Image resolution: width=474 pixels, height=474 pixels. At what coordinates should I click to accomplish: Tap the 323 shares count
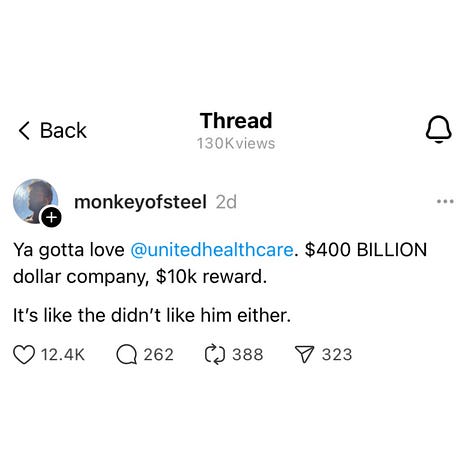pyautogui.click(x=337, y=354)
